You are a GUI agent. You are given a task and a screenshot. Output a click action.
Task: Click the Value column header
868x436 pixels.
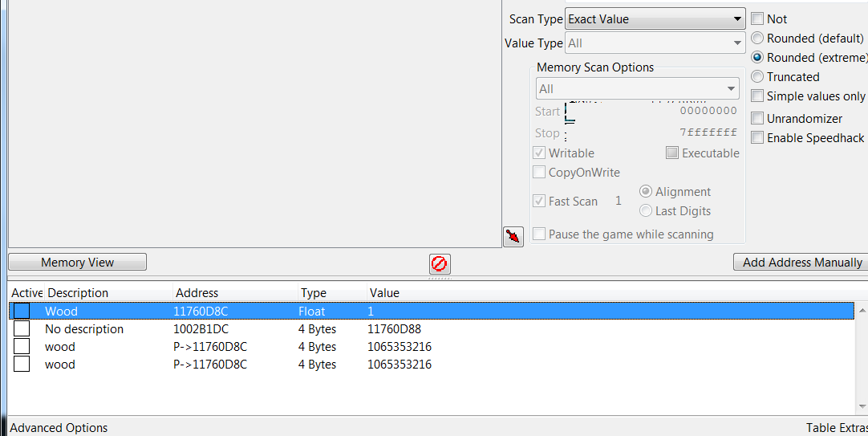383,293
